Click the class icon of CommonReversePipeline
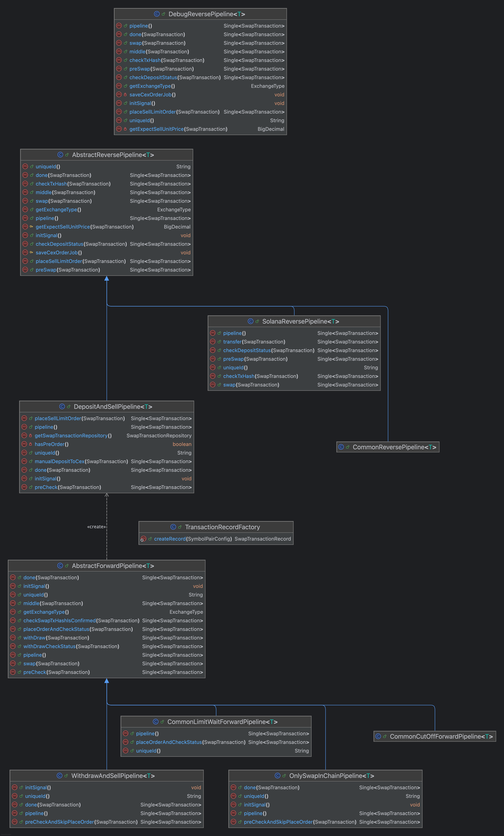 tap(341, 447)
